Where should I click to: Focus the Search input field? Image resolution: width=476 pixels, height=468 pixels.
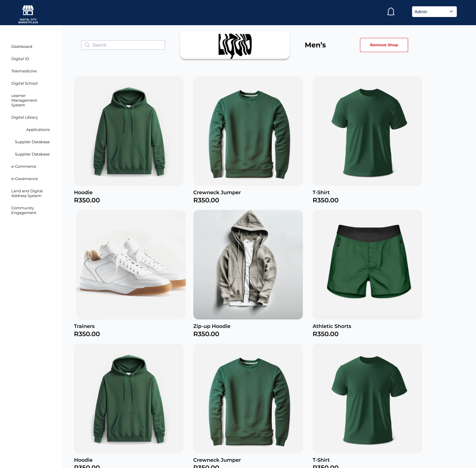(x=123, y=45)
